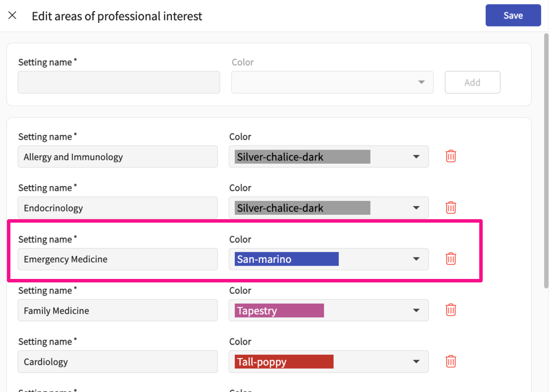The height and width of the screenshot is (392, 549).
Task: Open San-marino color dropdown arrow
Action: (x=416, y=259)
